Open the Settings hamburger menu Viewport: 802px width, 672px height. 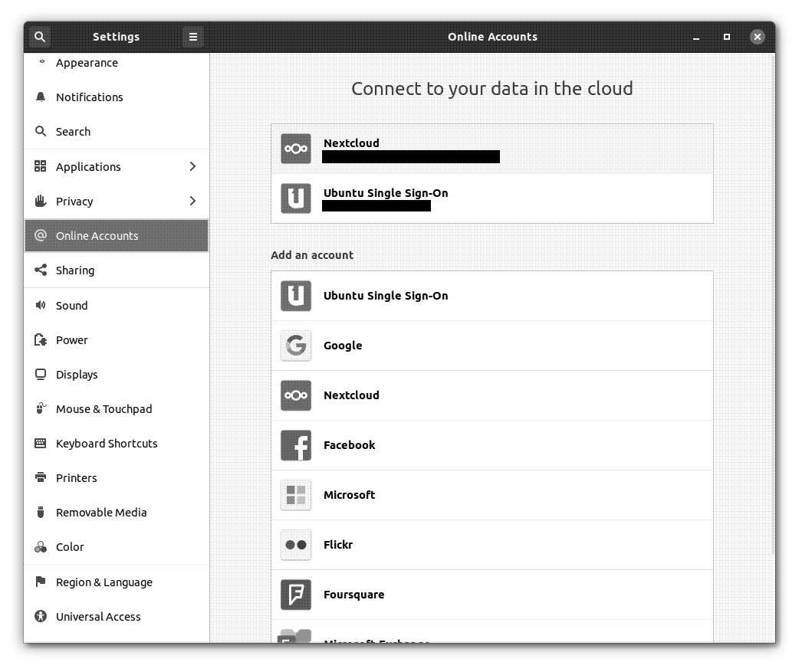(x=192, y=37)
